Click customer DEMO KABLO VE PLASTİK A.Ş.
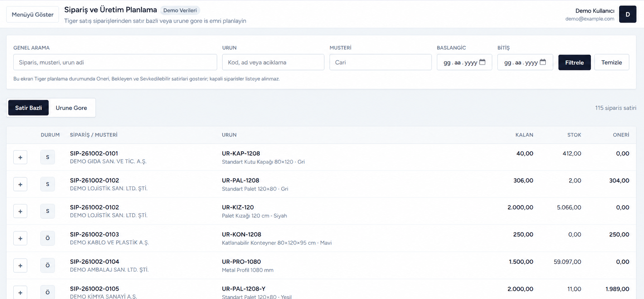Screen dimensions: 644x299 point(109,243)
